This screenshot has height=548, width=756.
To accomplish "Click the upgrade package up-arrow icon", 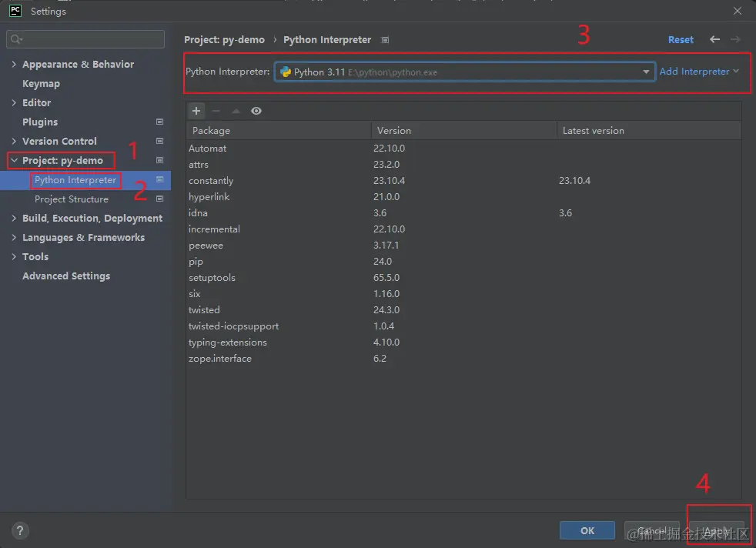I will click(x=236, y=111).
